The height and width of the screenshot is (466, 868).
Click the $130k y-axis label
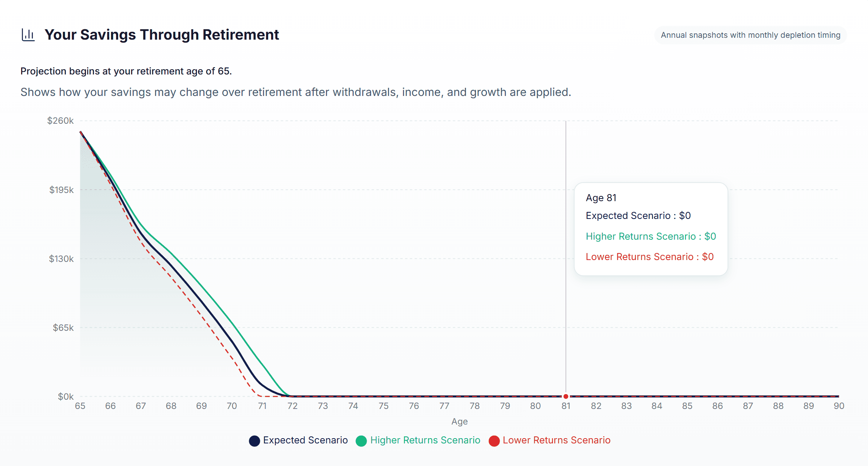pyautogui.click(x=61, y=259)
